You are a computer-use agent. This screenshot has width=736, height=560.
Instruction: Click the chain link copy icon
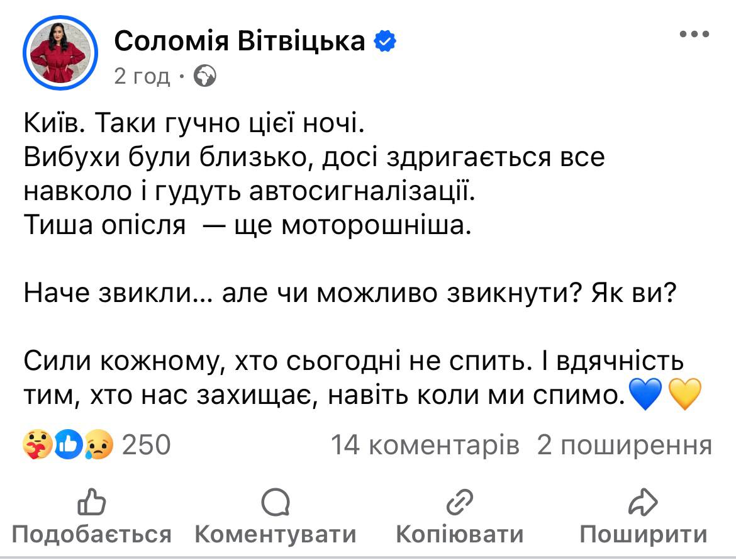click(x=459, y=503)
